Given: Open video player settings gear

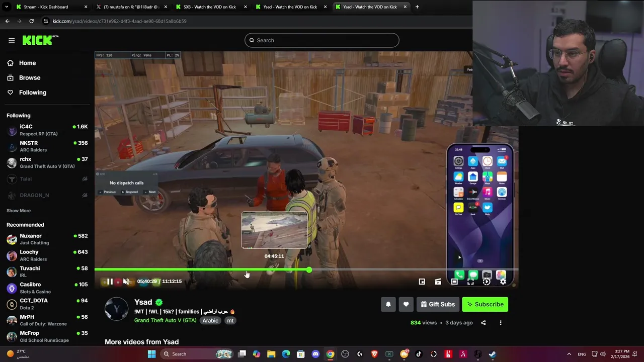Looking at the screenshot, I should tap(503, 282).
